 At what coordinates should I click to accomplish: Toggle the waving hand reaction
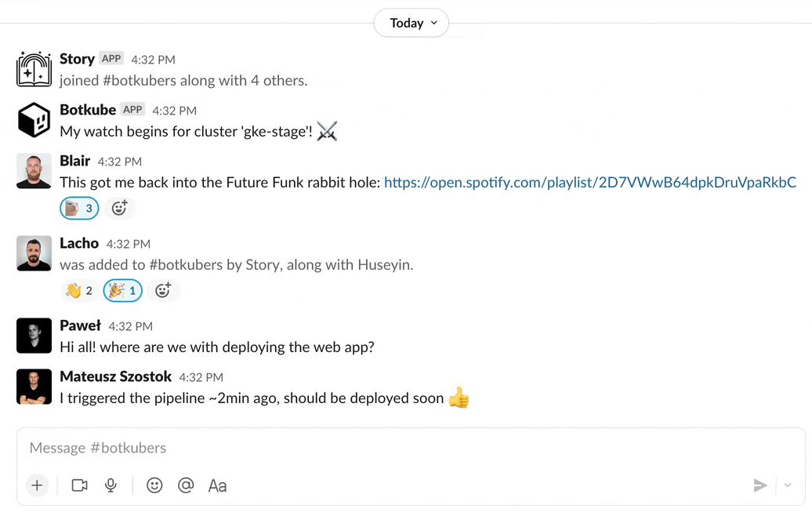click(79, 290)
